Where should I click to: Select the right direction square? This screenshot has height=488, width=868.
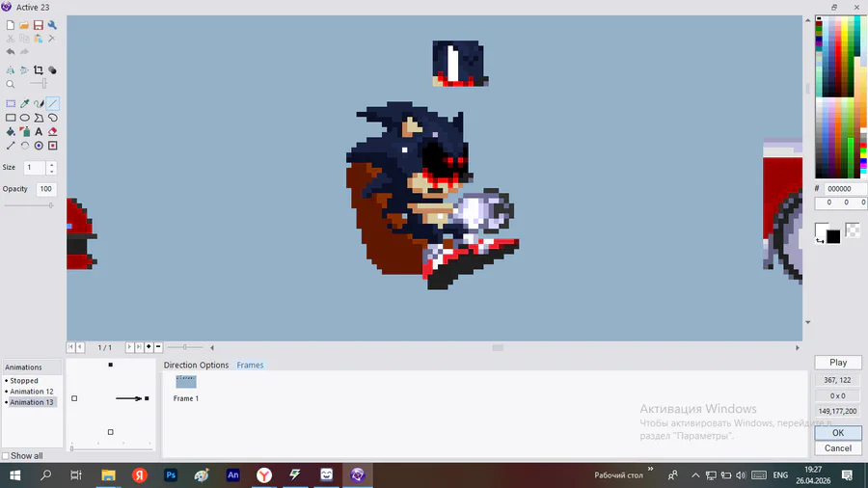[x=147, y=398]
